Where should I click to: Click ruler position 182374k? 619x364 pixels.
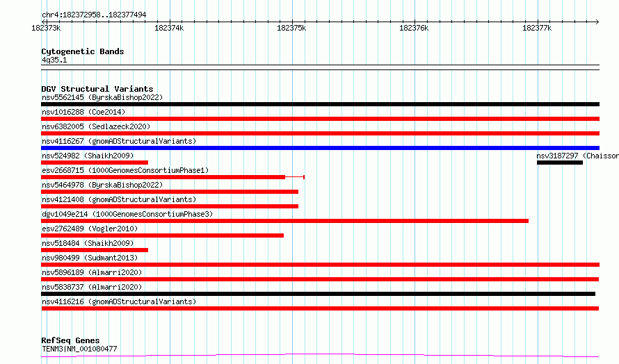coord(169,28)
